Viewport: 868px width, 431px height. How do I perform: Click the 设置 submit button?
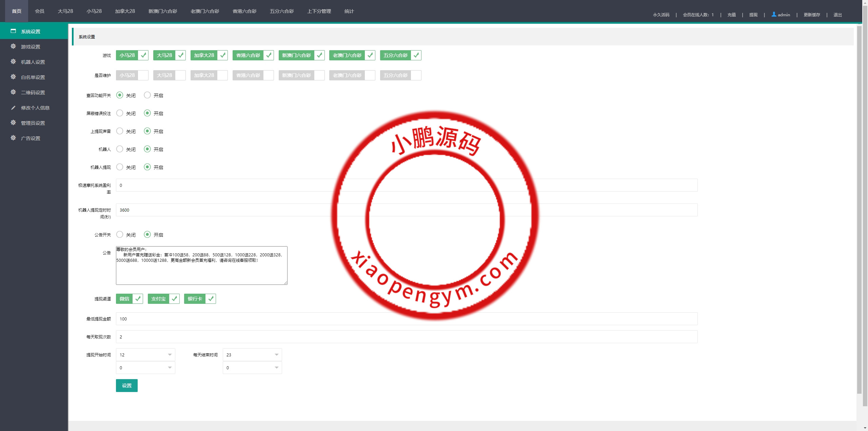[x=127, y=386]
